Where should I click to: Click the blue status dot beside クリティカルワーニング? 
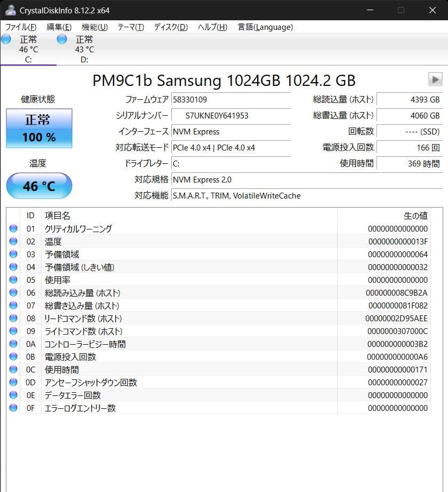13,228
